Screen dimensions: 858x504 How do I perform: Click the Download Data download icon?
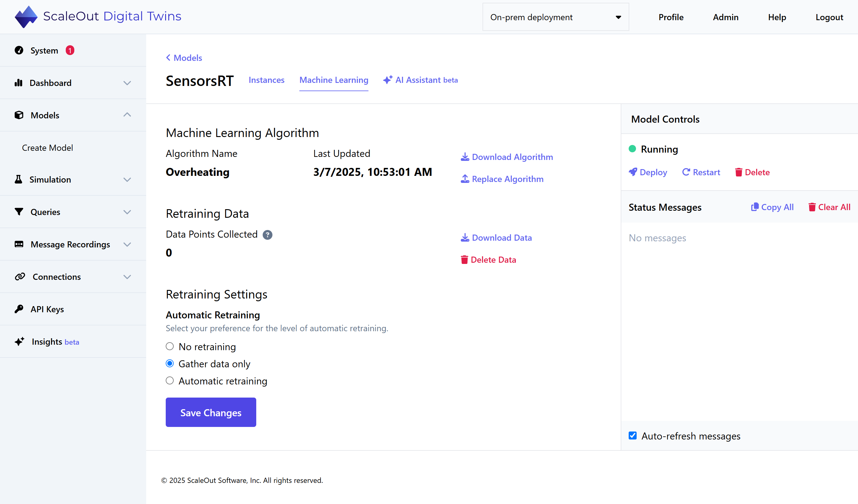pos(465,238)
